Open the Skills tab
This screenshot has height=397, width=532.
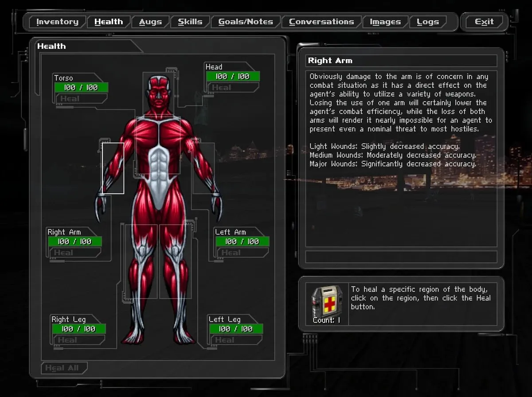190,22
